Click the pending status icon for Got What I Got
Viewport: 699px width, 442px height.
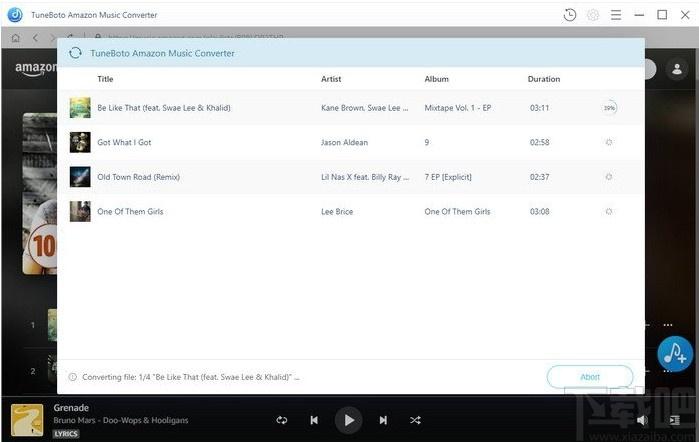[x=609, y=142]
